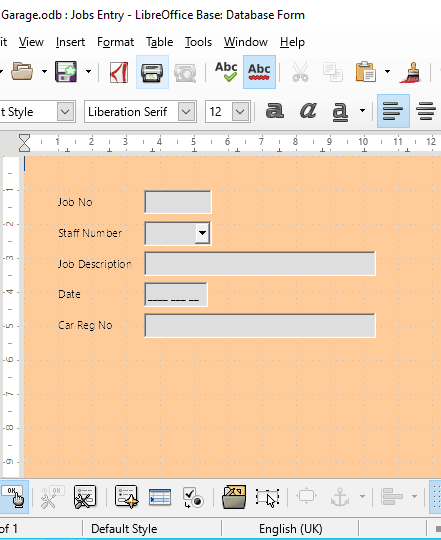The height and width of the screenshot is (540, 441).
Task: Apply Underline formatting
Action: tap(340, 112)
